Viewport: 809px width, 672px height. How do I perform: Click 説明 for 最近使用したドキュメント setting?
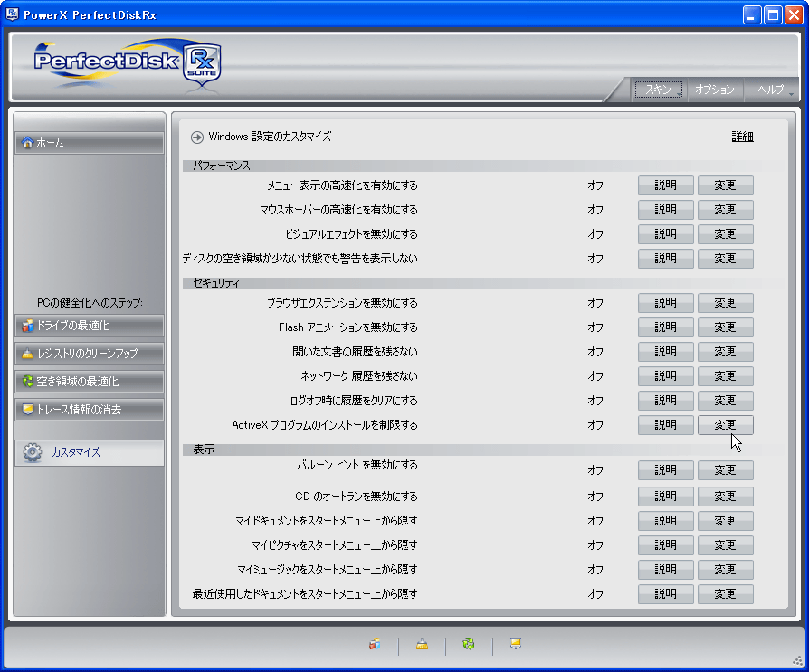point(665,594)
